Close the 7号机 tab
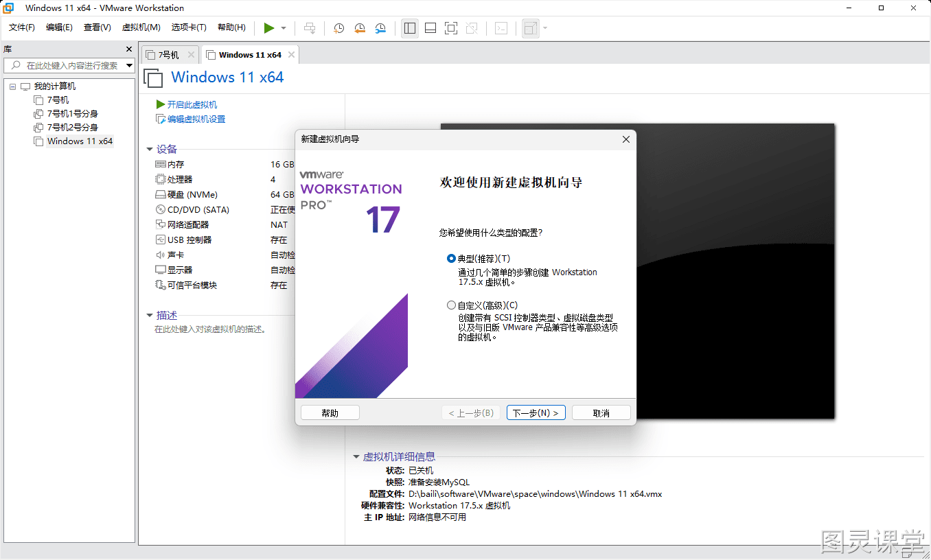The width and height of the screenshot is (931, 560). pos(191,55)
